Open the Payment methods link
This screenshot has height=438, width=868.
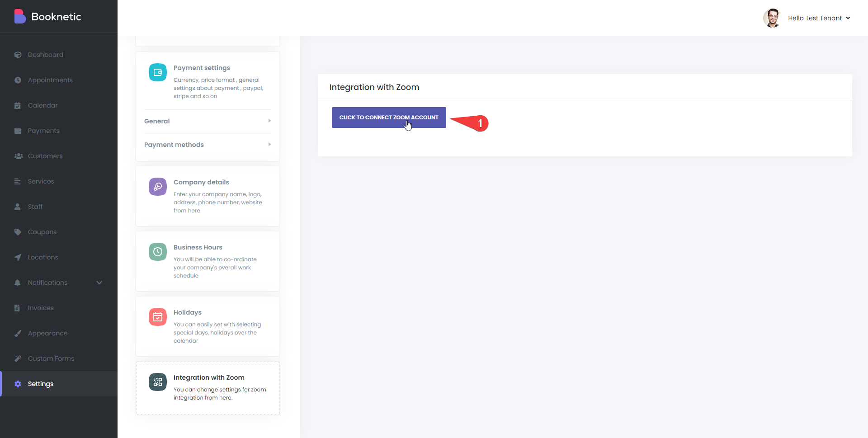208,145
